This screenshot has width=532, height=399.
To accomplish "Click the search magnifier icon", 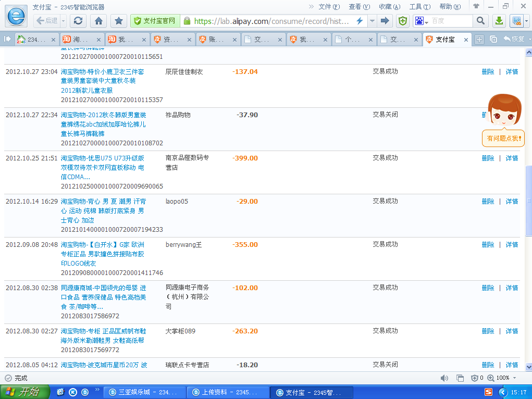I will [x=480, y=21].
